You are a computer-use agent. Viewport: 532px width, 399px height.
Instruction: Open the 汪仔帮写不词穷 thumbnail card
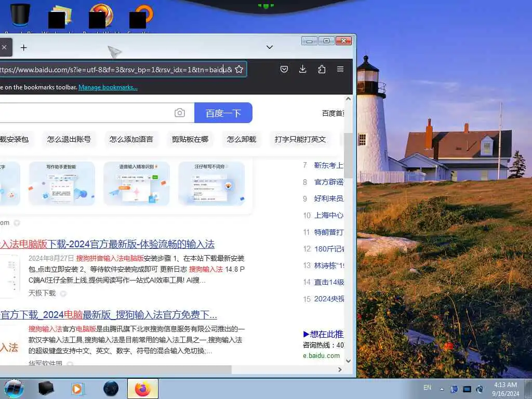pyautogui.click(x=211, y=183)
